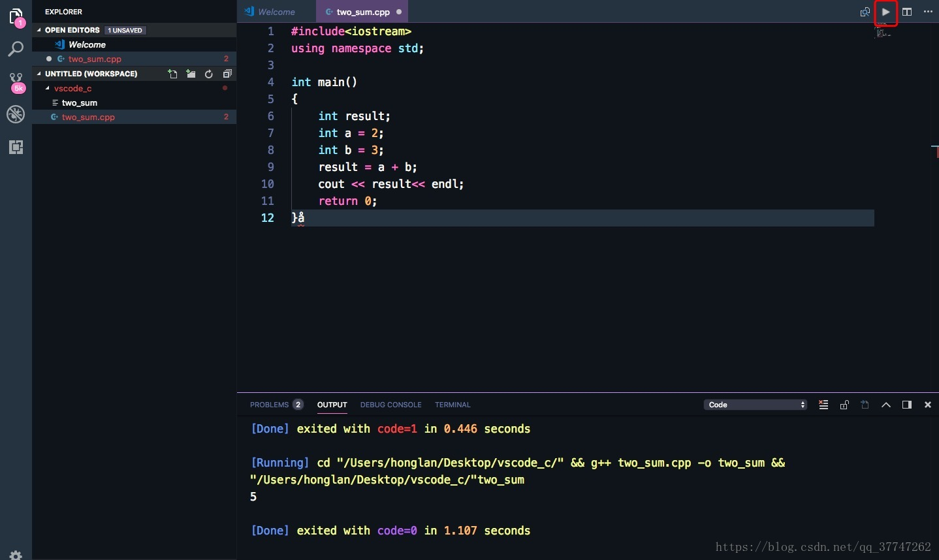Open the Debug view in activity bar
Screen dimensions: 939x560
click(x=16, y=114)
